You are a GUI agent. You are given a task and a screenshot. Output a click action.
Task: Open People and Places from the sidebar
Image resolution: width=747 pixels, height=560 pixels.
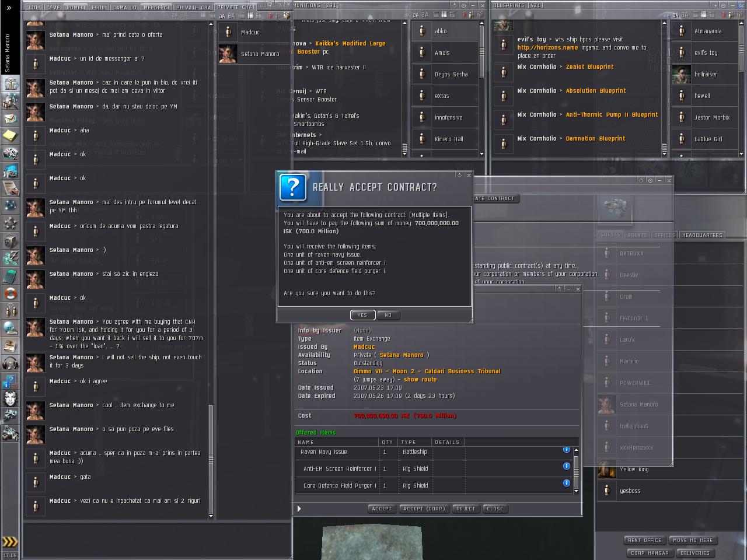click(x=10, y=101)
